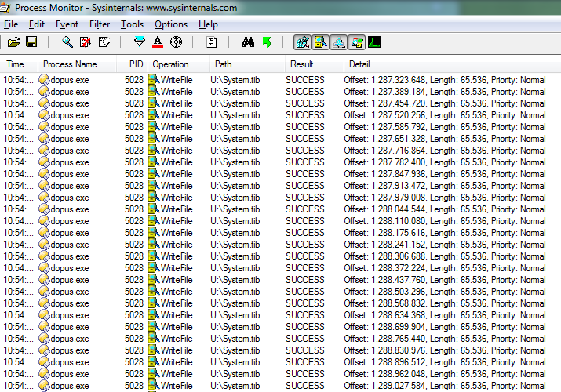Open the Edit menu

pyautogui.click(x=37, y=24)
